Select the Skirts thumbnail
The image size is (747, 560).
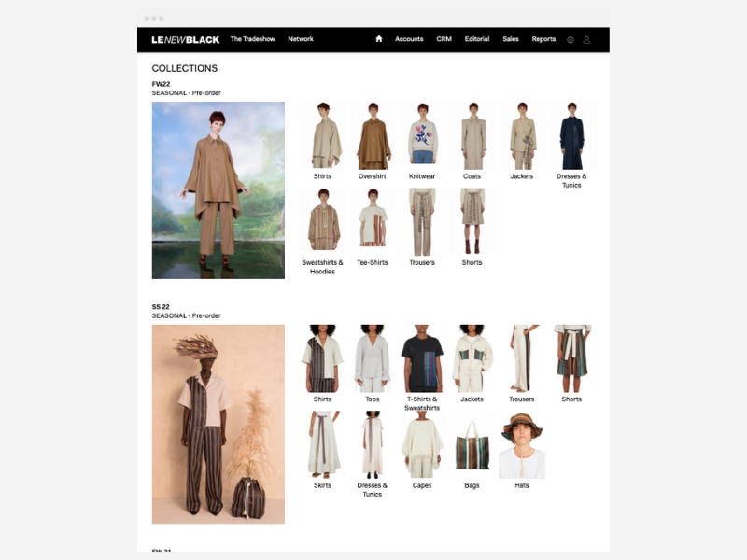click(322, 445)
